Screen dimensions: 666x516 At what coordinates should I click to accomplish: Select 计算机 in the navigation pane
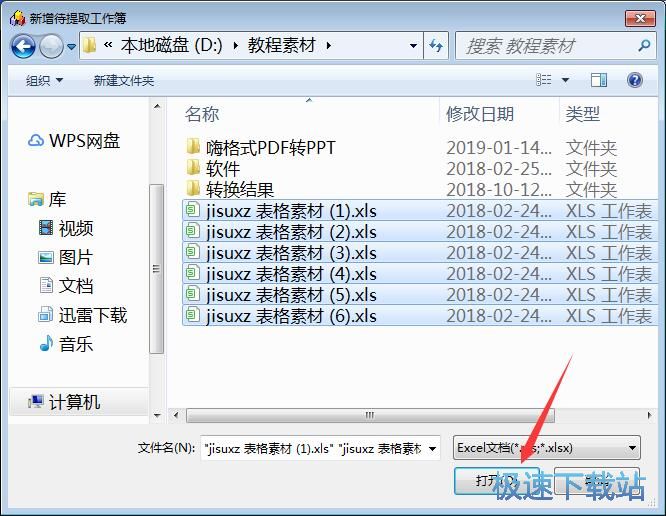76,402
